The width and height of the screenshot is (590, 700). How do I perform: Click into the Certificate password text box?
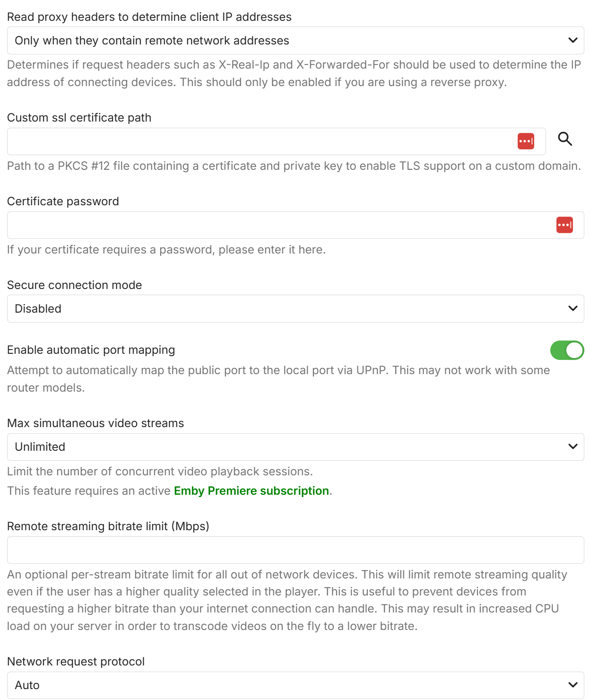[x=279, y=225]
